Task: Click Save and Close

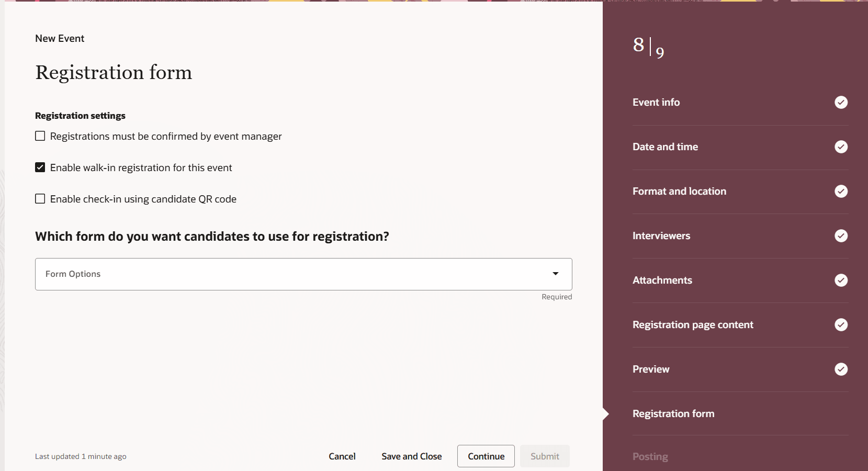Action: tap(411, 456)
